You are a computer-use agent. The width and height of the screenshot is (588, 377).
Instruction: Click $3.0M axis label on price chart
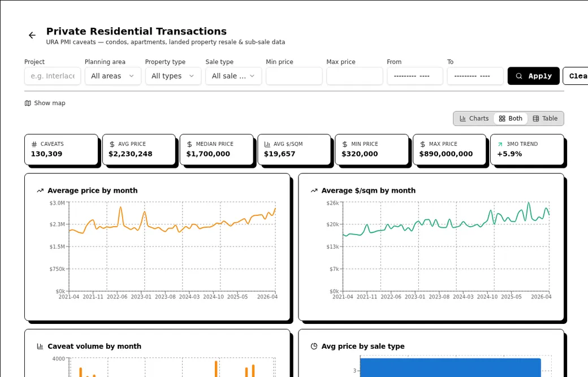tap(57, 203)
